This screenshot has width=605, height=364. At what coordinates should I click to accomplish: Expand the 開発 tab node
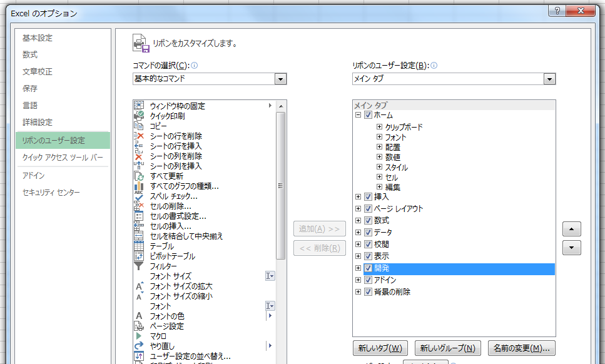tap(358, 268)
